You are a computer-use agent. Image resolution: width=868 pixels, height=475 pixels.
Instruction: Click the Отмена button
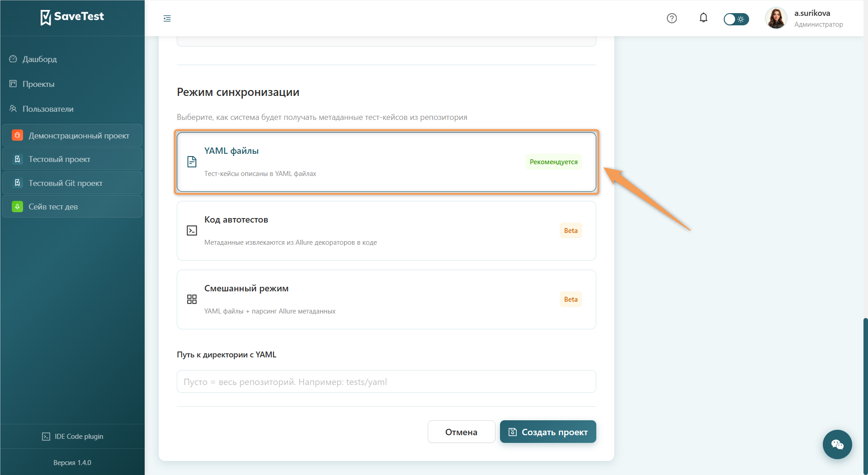pos(461,432)
